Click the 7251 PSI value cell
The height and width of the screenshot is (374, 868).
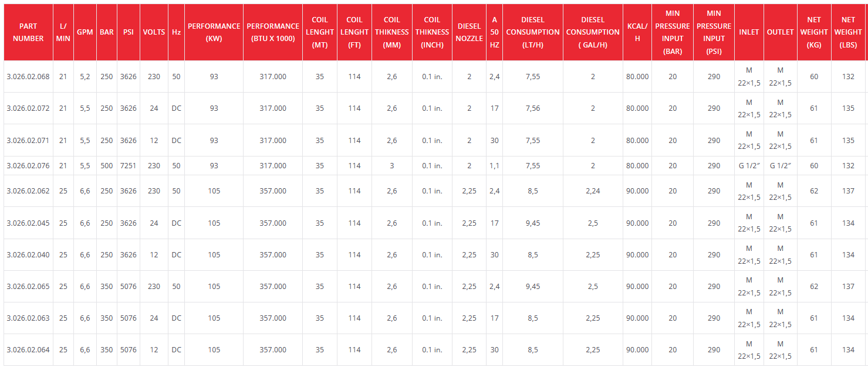(128, 166)
